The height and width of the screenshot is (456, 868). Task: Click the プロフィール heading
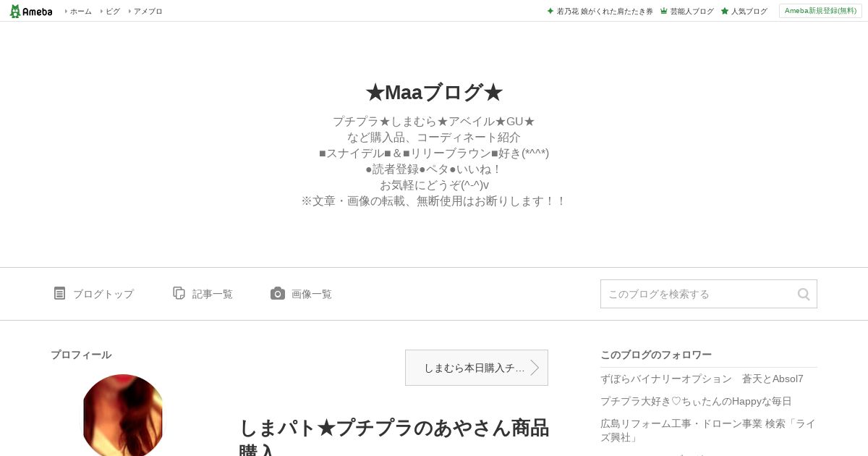[81, 355]
